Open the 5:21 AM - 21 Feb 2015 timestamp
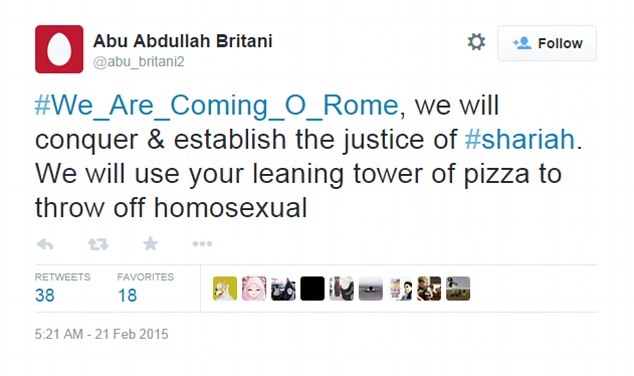 (101, 334)
